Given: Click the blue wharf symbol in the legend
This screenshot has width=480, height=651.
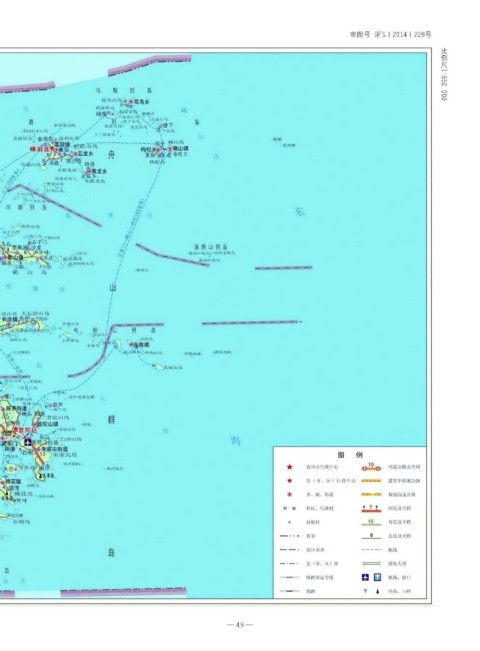Looking at the screenshot, I should 365,591.
